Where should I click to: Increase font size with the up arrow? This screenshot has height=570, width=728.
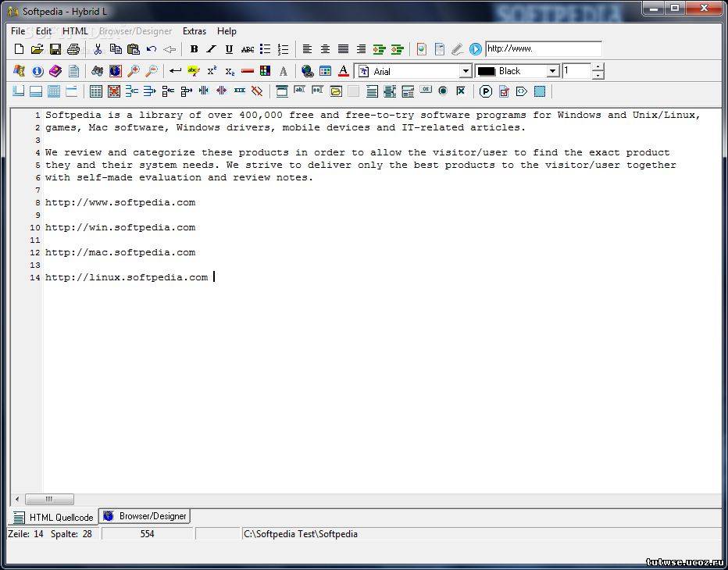pyautogui.click(x=598, y=67)
